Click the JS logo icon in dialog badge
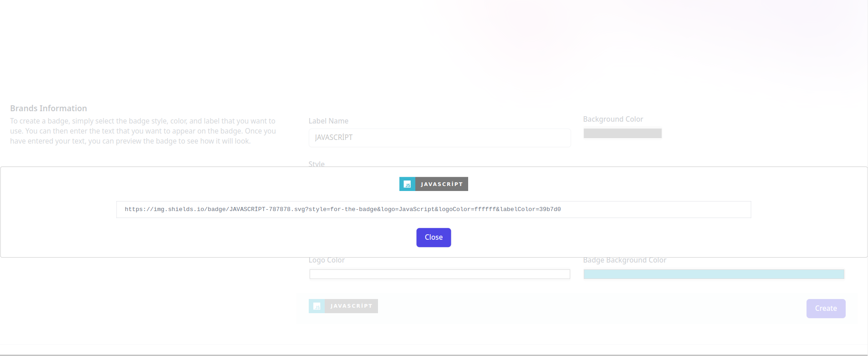This screenshot has width=868, height=356. pyautogui.click(x=407, y=184)
